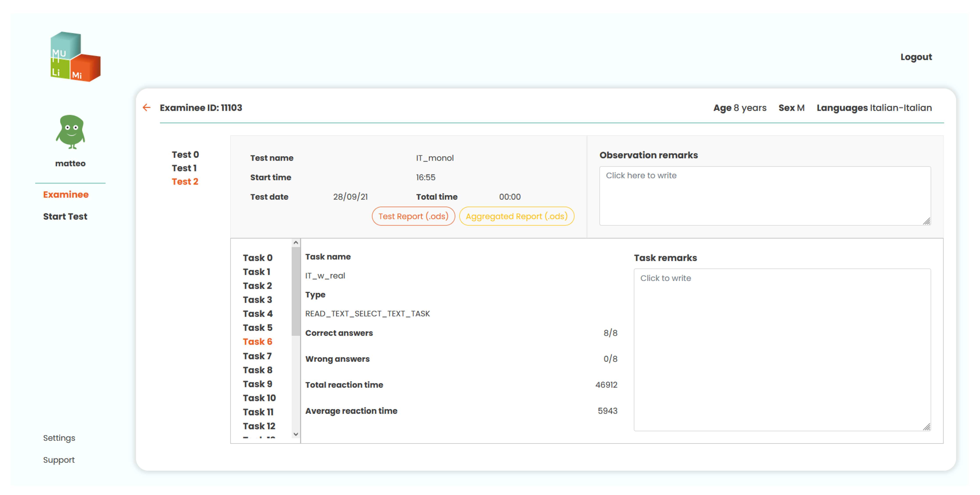Click the task list scrollbar thumb

[296, 291]
